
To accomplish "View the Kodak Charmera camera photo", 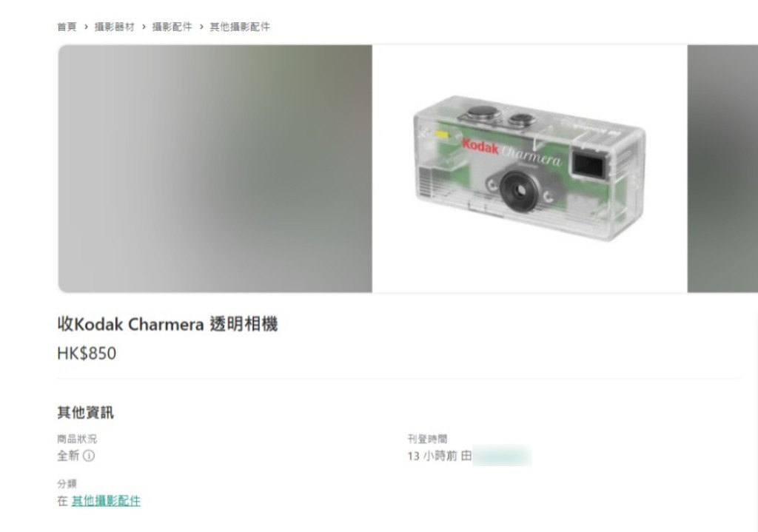I will [529, 169].
